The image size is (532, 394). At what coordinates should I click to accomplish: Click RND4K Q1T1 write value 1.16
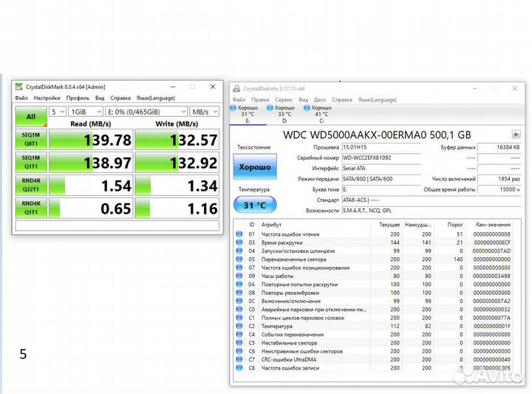[x=177, y=208]
